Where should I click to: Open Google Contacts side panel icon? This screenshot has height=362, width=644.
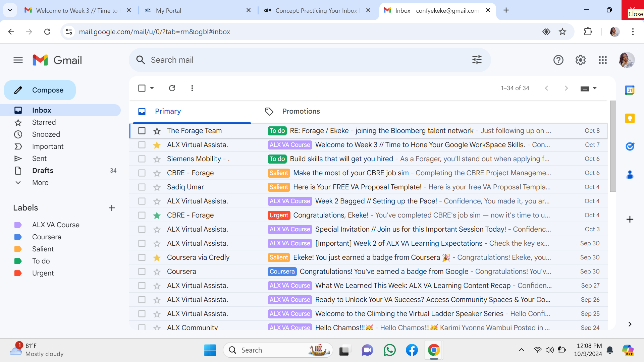tap(630, 175)
